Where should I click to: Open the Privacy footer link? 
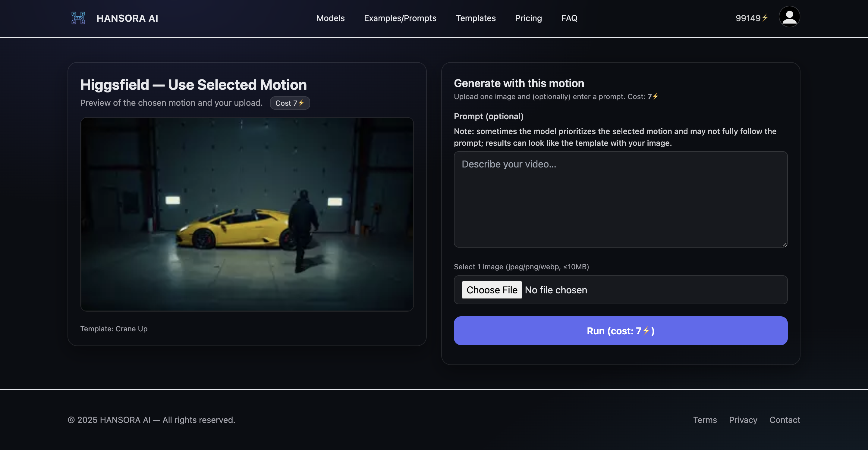click(x=743, y=420)
